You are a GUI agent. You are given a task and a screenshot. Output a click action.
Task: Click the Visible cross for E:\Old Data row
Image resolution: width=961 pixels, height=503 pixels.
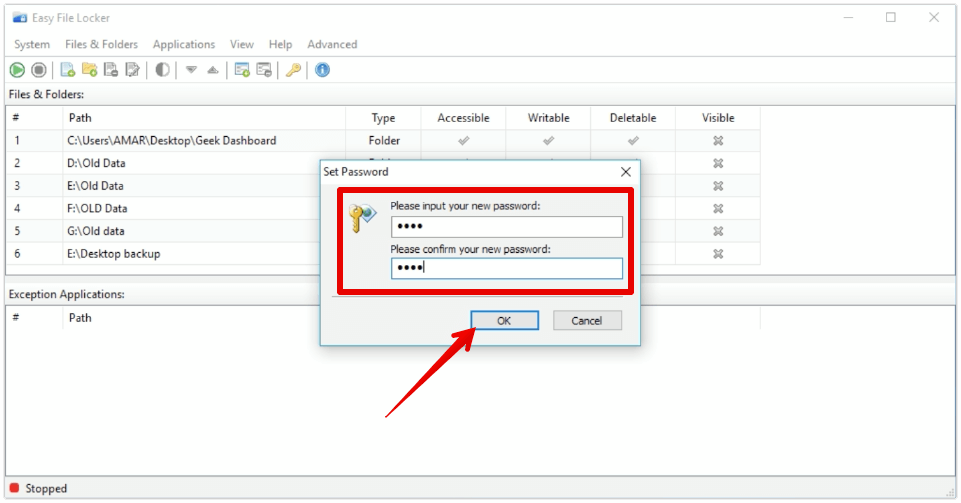718,186
